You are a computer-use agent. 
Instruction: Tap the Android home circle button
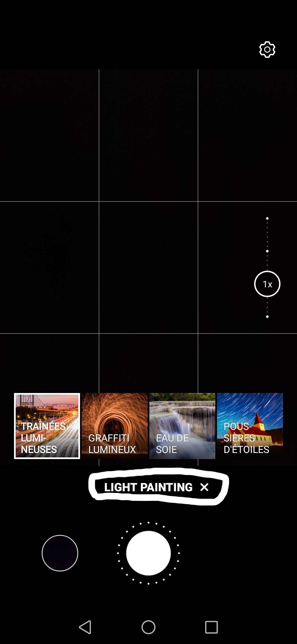(x=148, y=627)
